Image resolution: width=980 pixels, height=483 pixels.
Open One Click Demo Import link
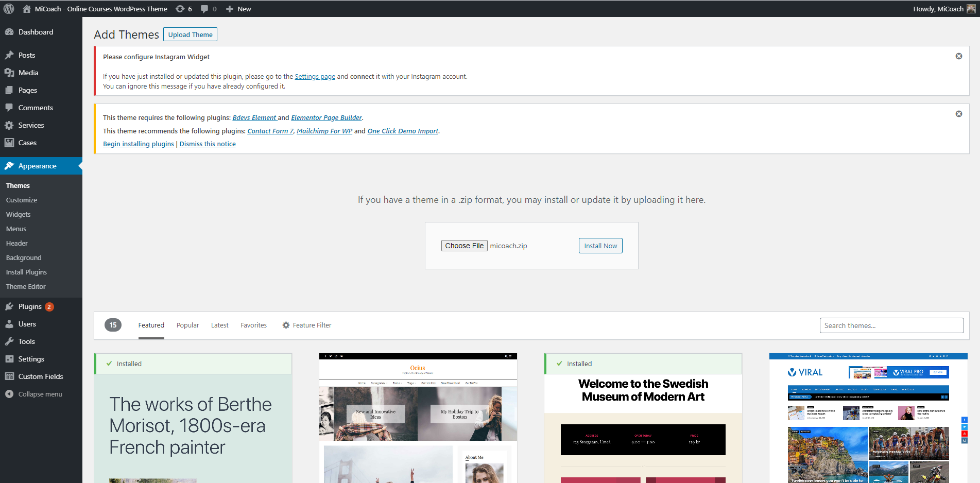(403, 131)
